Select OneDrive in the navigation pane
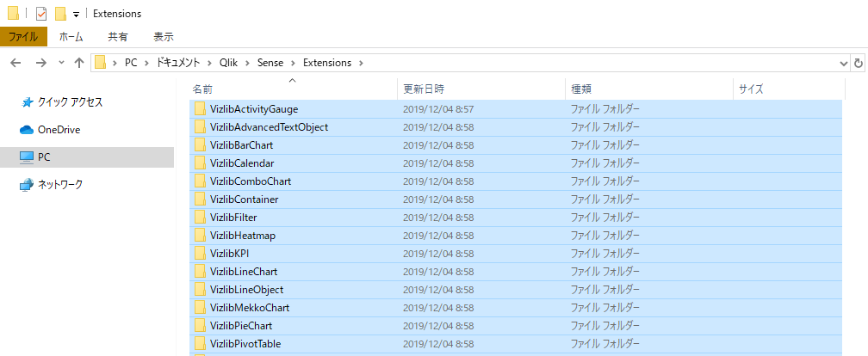Screen dimensions: 868x356 click(50, 130)
